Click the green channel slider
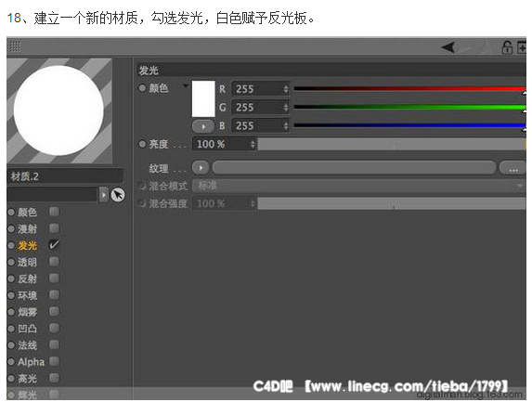The height and width of the screenshot is (402, 532). (409, 107)
